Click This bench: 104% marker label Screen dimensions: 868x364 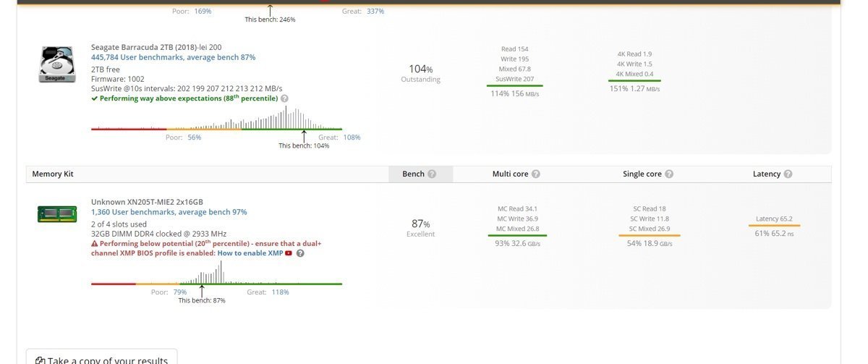(304, 145)
